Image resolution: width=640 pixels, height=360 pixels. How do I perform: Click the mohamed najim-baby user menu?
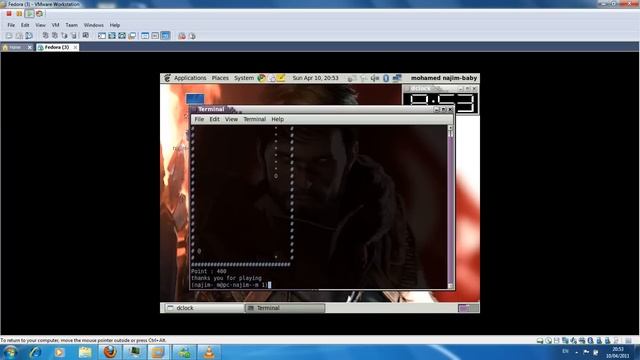click(444, 78)
